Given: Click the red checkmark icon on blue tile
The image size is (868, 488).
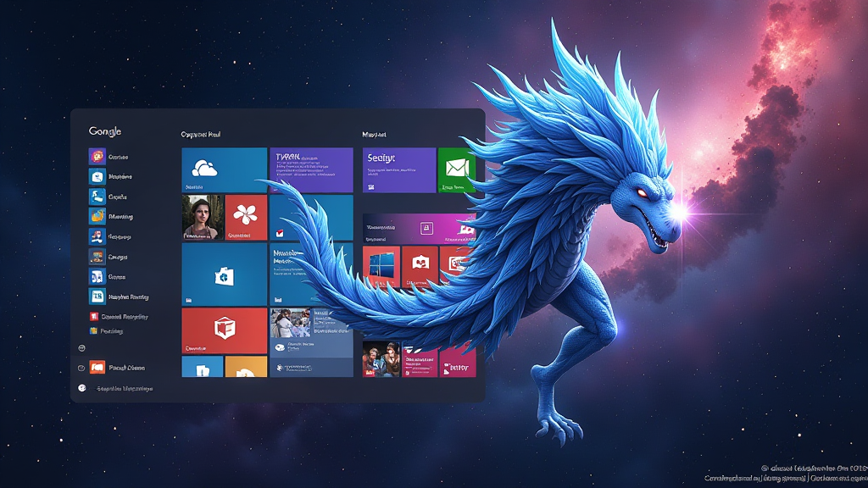Looking at the screenshot, I should (x=280, y=234).
